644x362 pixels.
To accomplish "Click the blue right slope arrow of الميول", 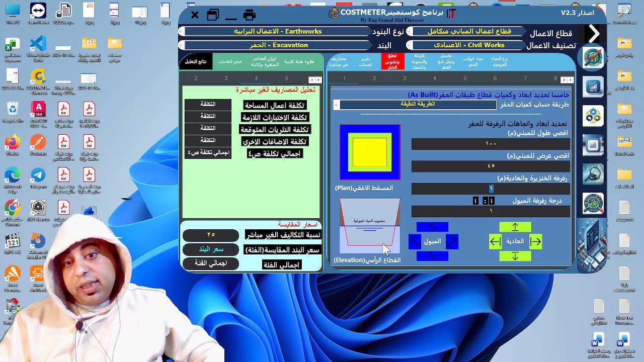I will point(452,242).
